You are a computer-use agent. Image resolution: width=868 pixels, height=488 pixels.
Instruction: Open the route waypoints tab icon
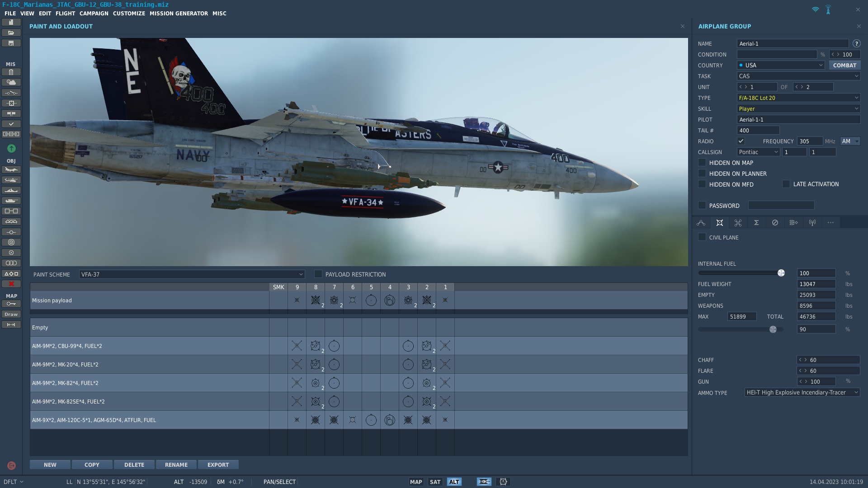coord(701,223)
